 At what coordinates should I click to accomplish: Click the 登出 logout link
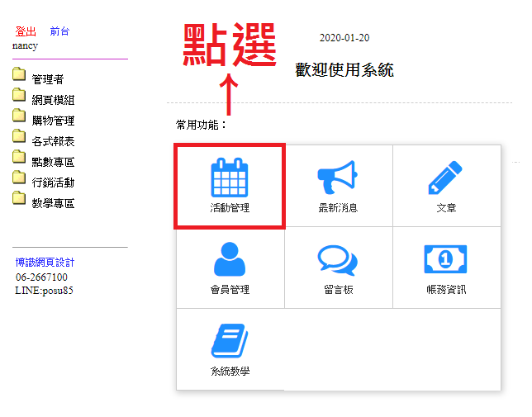pos(26,31)
